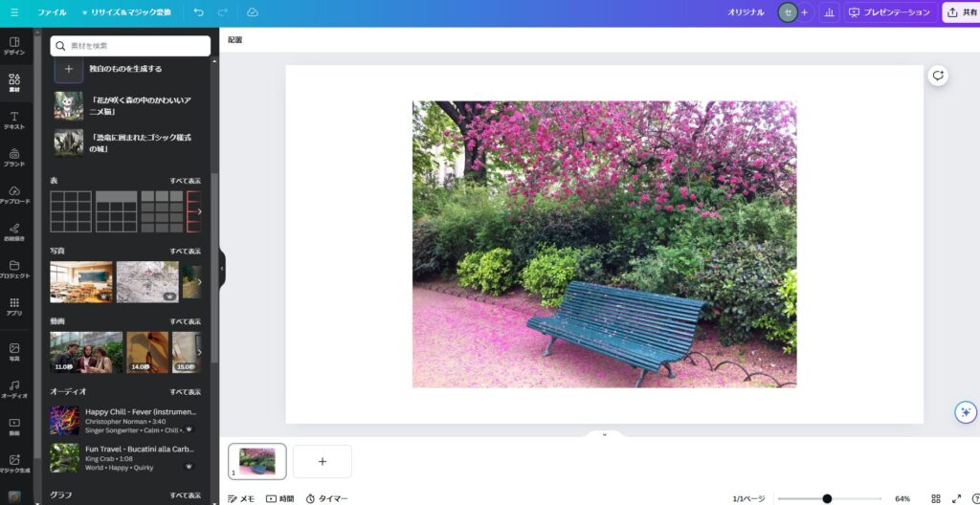The width and height of the screenshot is (980, 505).
Task: Toggle the メモ notes panel
Action: 241,498
